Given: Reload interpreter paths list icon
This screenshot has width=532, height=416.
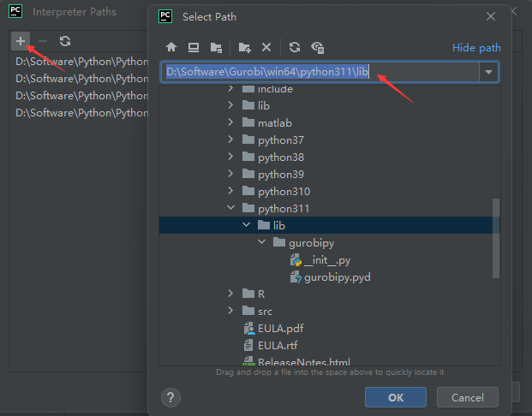Looking at the screenshot, I should (65, 41).
